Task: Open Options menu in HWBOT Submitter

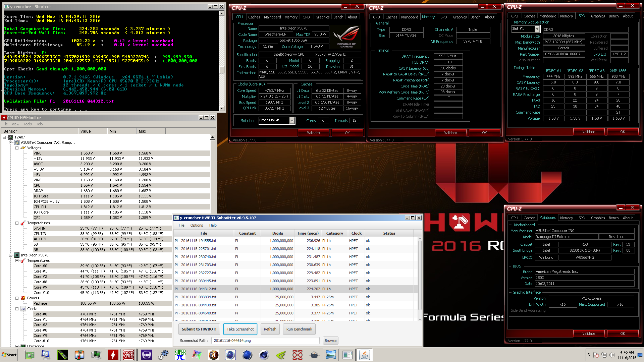Action: point(197,225)
